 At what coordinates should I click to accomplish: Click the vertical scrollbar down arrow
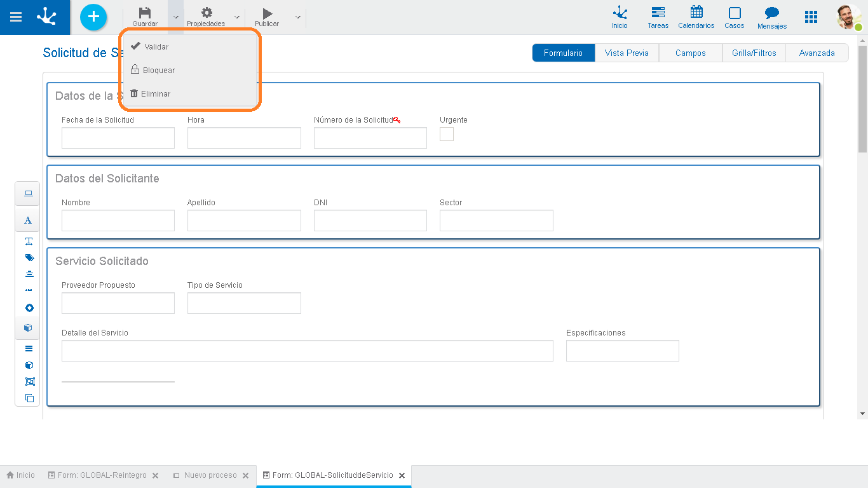point(862,414)
